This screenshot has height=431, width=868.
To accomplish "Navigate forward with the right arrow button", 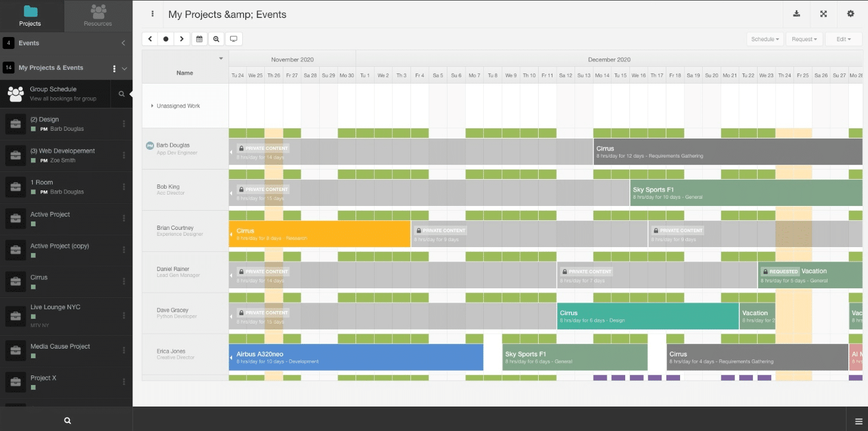I will (182, 38).
